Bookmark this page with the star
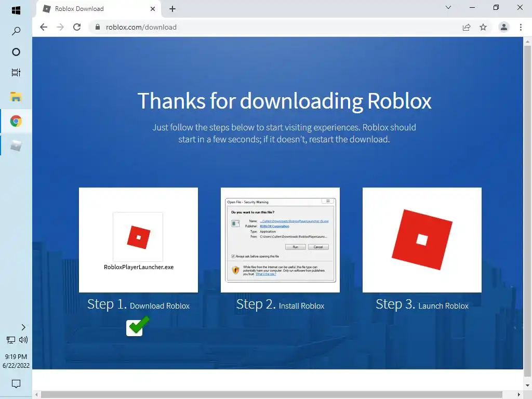The width and height of the screenshot is (532, 399). tap(483, 27)
